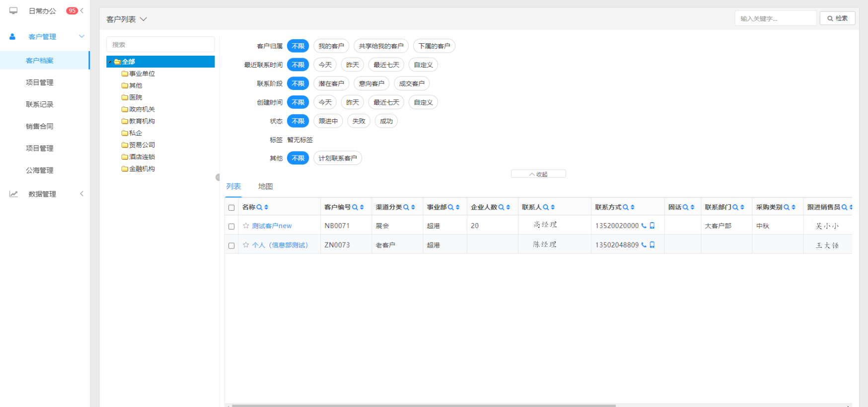Check the checkbox for 测试客户new row
Image resolution: width=868 pixels, height=407 pixels.
click(x=231, y=227)
